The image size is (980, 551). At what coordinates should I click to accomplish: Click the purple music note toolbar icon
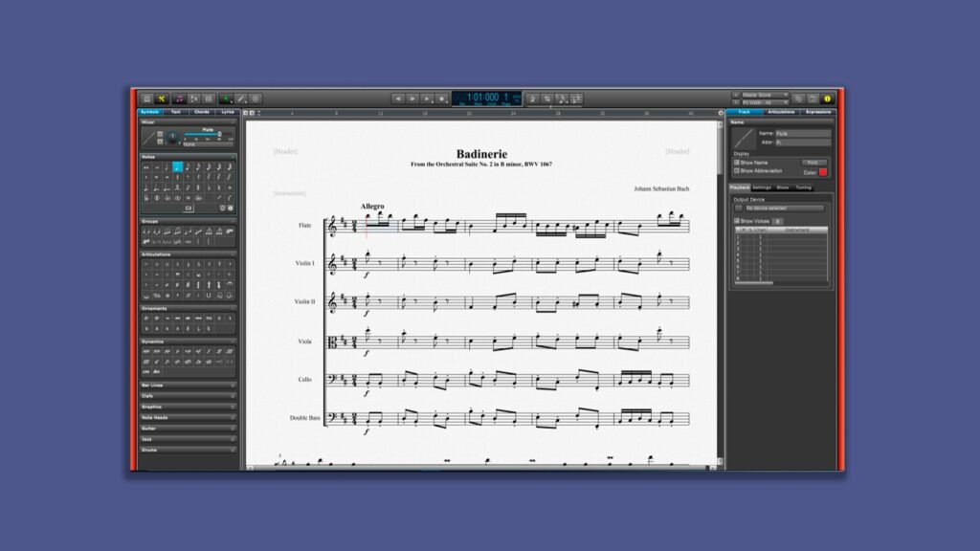(x=179, y=99)
